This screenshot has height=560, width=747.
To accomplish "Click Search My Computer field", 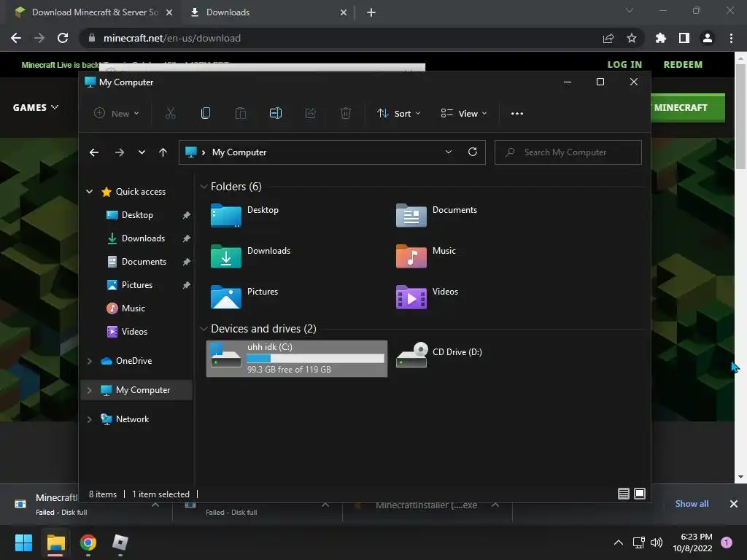I will [x=568, y=152].
